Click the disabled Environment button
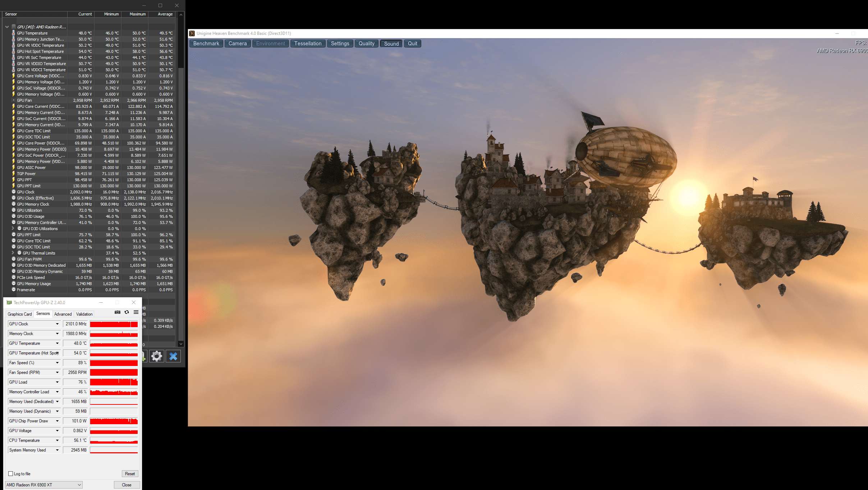This screenshot has height=490, width=868. [x=270, y=43]
